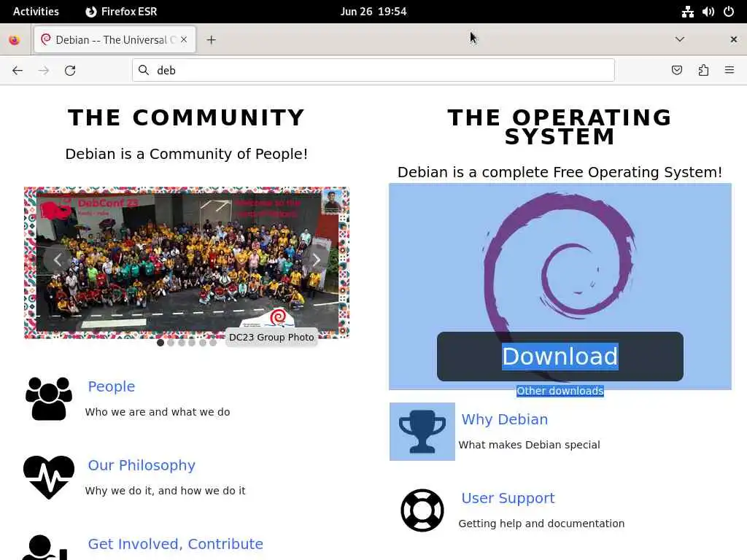The image size is (747, 560).
Task: Click 'What makes Debian special' text
Action: (x=530, y=445)
